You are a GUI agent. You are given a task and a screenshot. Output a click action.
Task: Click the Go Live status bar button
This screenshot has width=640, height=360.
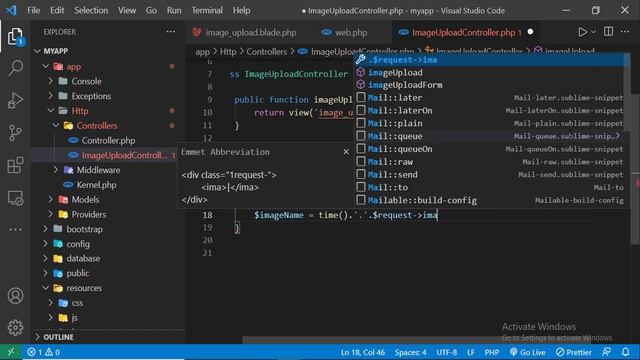point(528,352)
